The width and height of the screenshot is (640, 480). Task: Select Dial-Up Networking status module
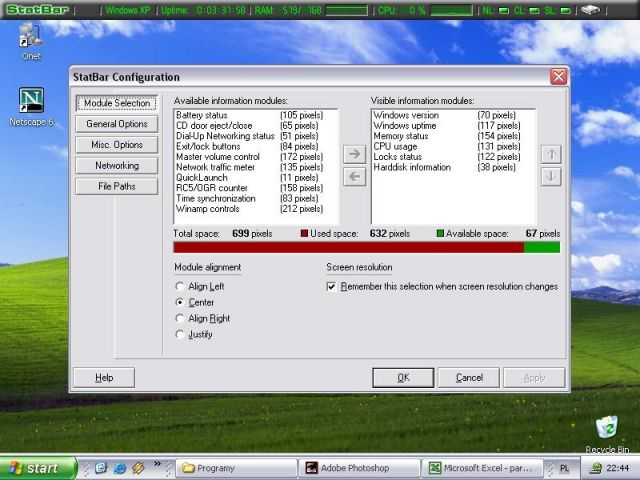pyautogui.click(x=256, y=136)
